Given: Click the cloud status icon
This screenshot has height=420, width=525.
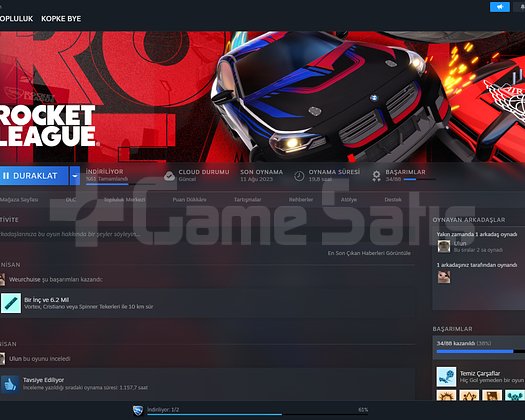Looking at the screenshot, I should coord(169,176).
